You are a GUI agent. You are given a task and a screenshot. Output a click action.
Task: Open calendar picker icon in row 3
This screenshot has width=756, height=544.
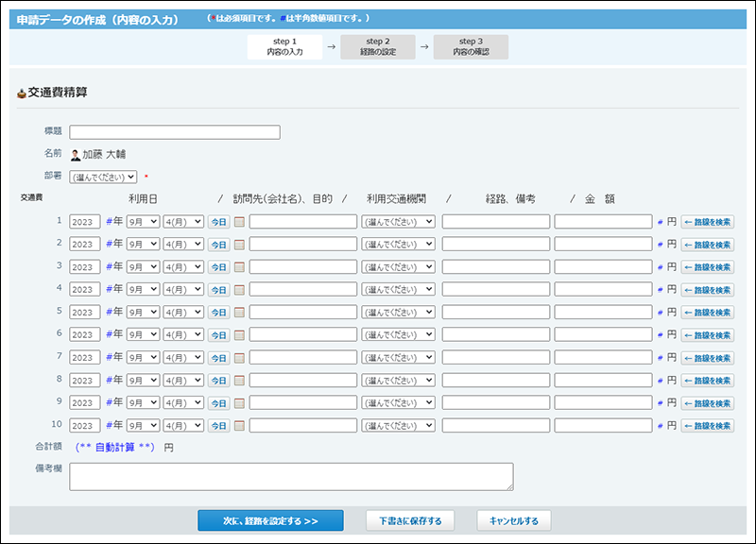239,267
